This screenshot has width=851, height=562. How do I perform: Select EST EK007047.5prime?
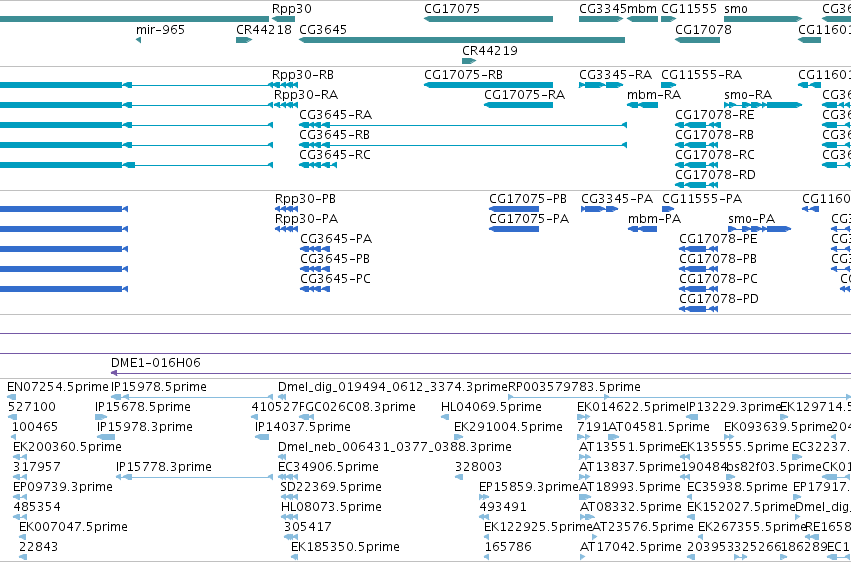point(73,528)
